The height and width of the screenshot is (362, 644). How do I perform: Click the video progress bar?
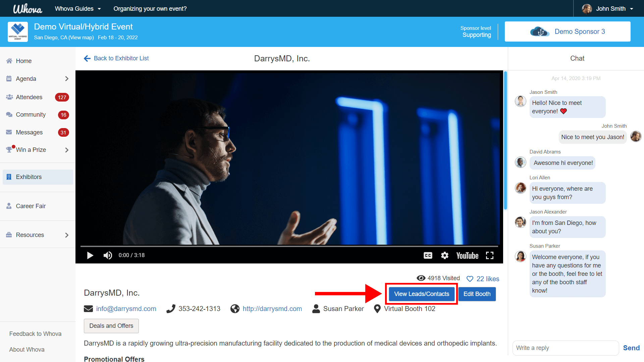289,246
